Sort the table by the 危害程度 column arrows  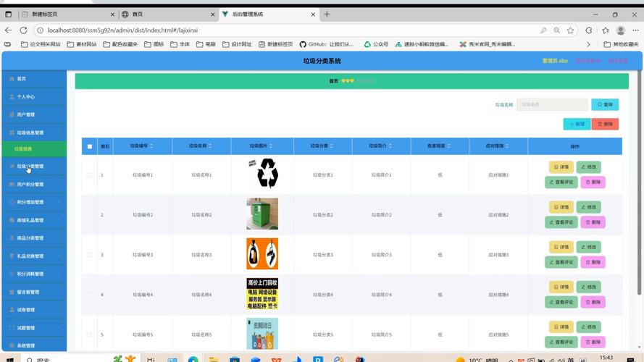click(448, 146)
